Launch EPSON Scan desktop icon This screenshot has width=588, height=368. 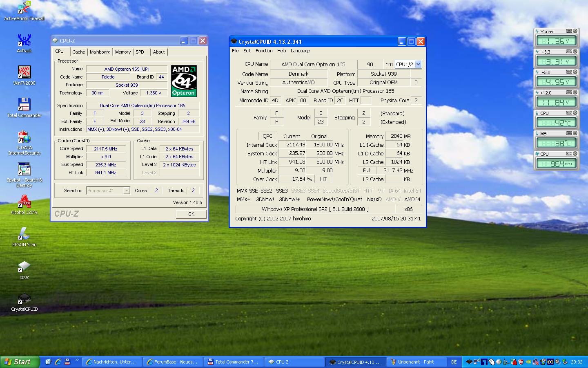[x=24, y=237]
